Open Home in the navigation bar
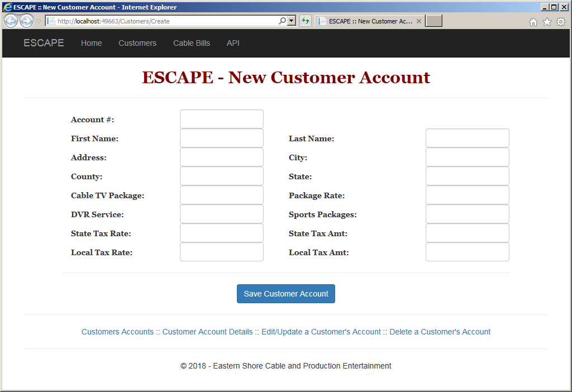 [x=91, y=43]
